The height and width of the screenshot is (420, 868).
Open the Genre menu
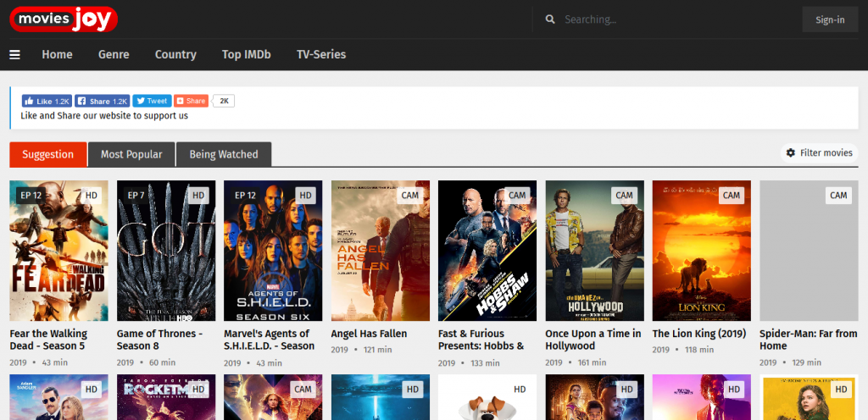click(x=114, y=55)
